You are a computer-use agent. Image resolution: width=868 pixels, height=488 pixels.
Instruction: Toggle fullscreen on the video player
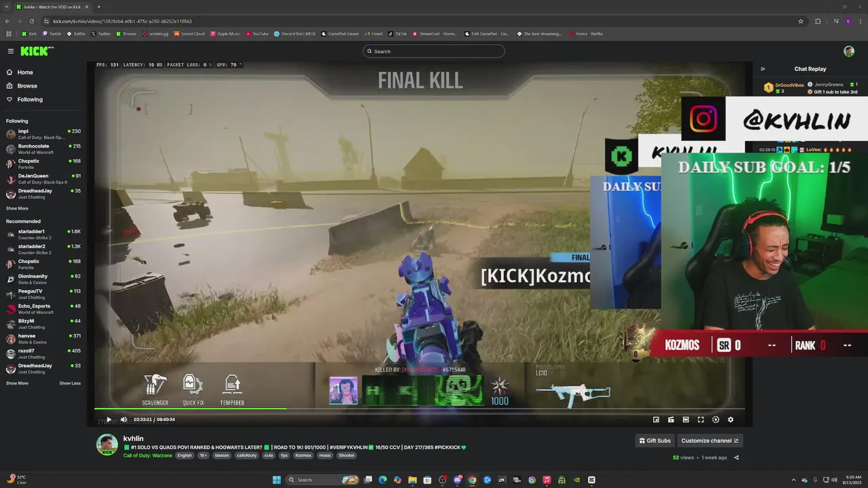coord(701,420)
